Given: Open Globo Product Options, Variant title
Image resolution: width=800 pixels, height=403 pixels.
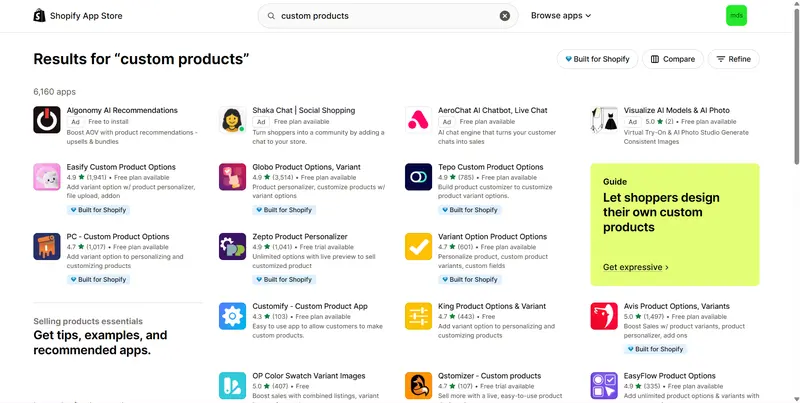Looking at the screenshot, I should [x=307, y=167].
